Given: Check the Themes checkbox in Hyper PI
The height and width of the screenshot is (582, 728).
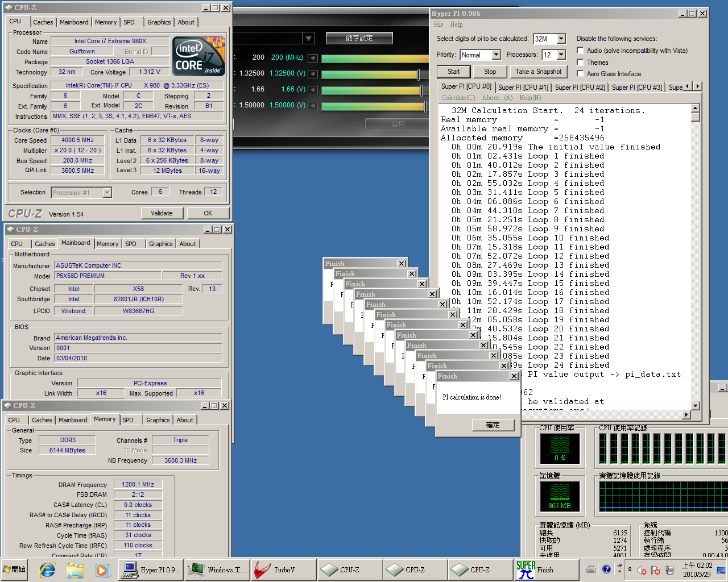Looking at the screenshot, I should pyautogui.click(x=580, y=62).
